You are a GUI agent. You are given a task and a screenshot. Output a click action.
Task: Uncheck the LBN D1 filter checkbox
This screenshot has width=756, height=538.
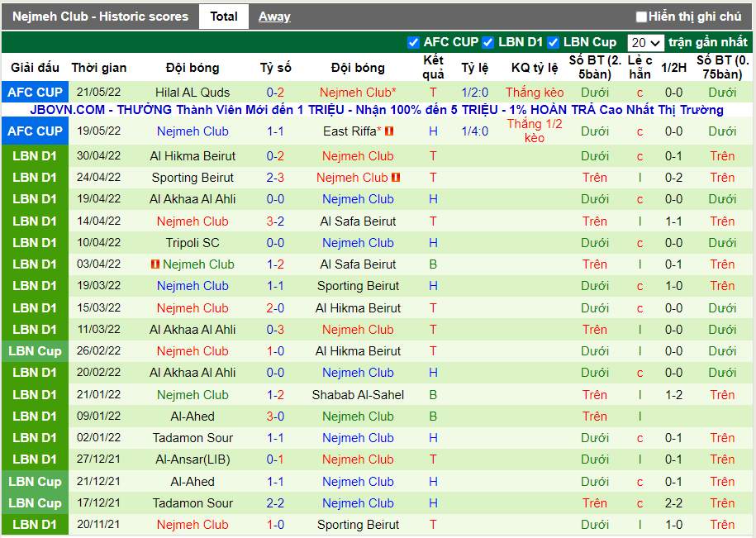click(488, 42)
